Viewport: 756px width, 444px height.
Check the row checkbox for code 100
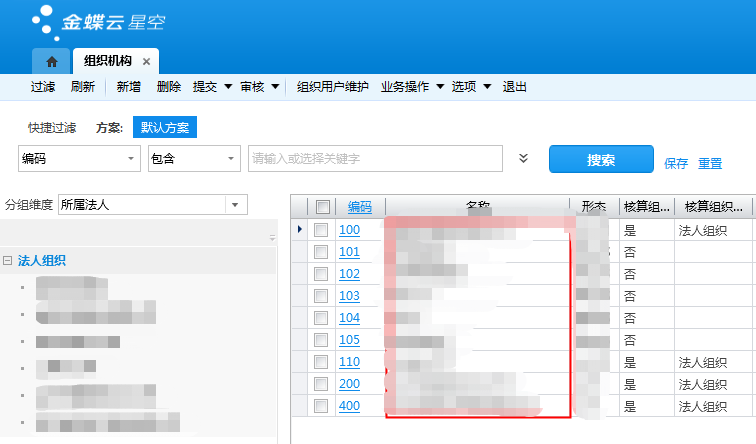tap(321, 230)
